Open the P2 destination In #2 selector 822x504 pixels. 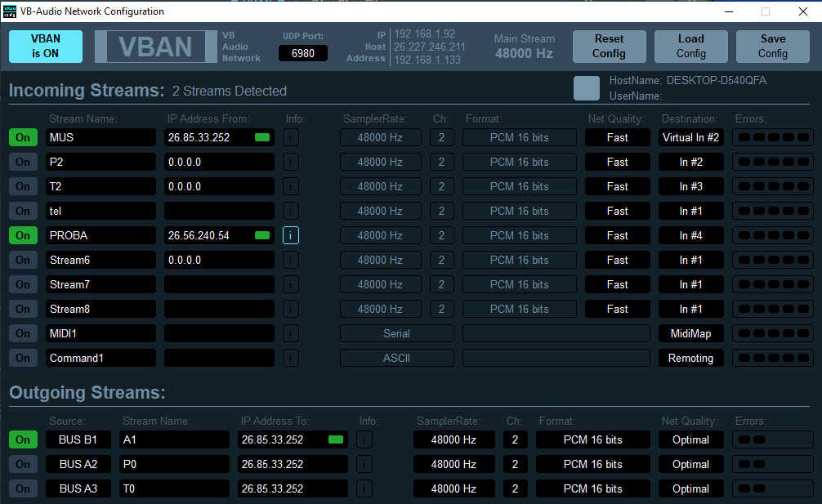(691, 162)
